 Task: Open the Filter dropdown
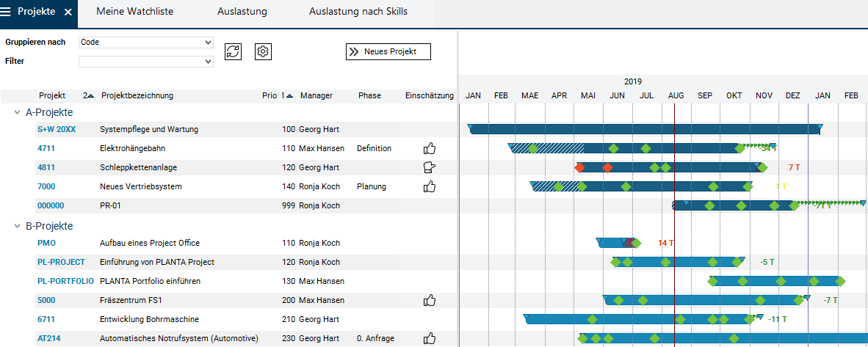146,62
